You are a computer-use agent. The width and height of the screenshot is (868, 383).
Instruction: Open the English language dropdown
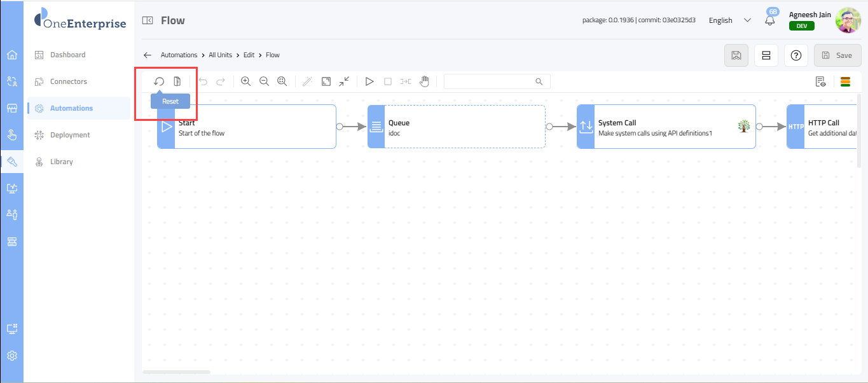click(729, 20)
